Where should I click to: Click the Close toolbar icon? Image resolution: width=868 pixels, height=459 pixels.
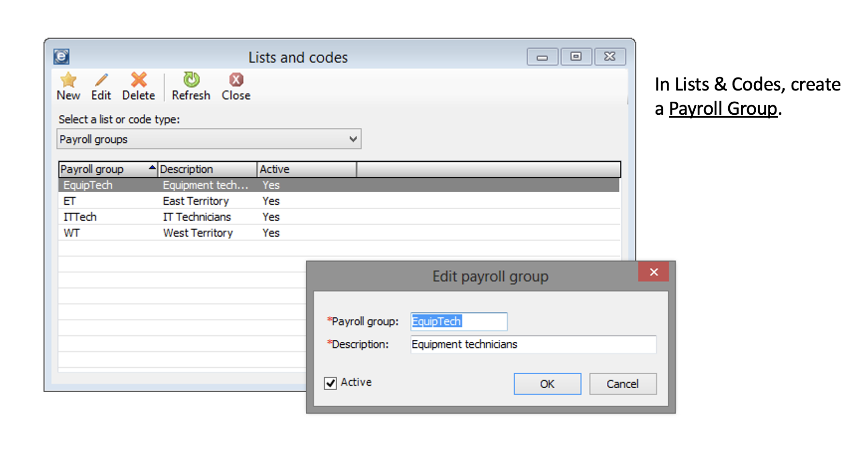(236, 79)
